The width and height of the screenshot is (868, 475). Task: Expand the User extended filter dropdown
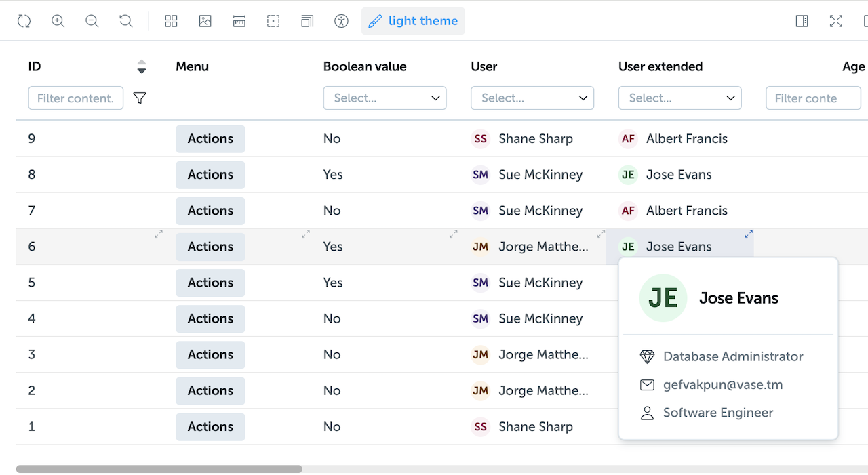click(x=679, y=98)
